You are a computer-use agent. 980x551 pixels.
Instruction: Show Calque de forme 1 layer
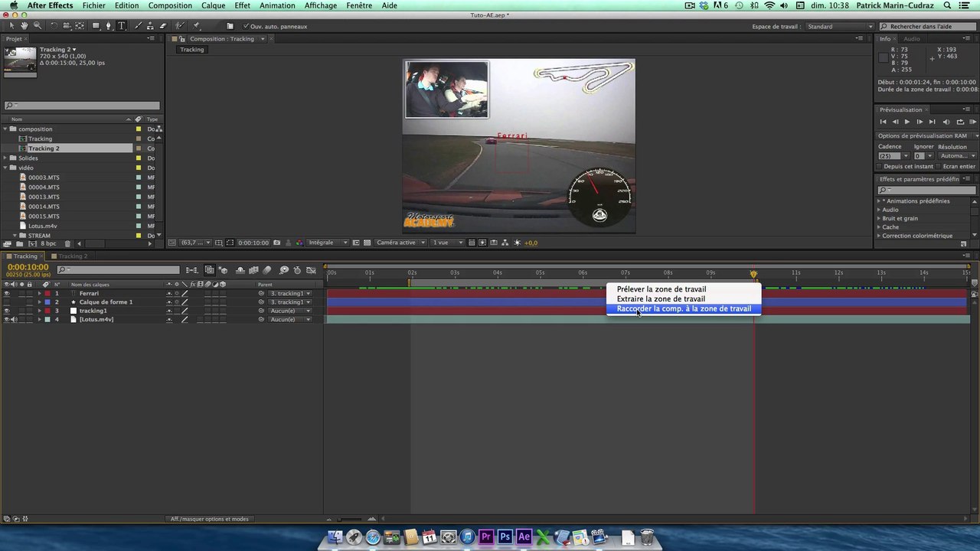[x=7, y=302]
